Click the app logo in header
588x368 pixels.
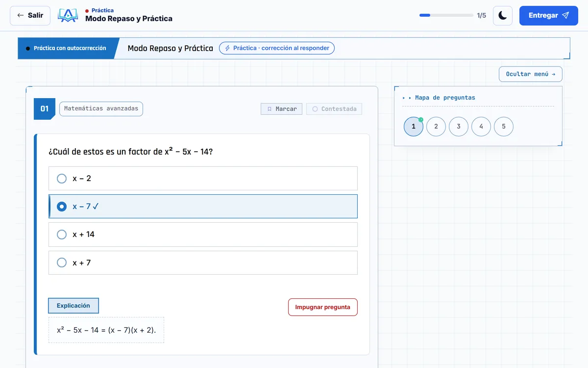[68, 16]
